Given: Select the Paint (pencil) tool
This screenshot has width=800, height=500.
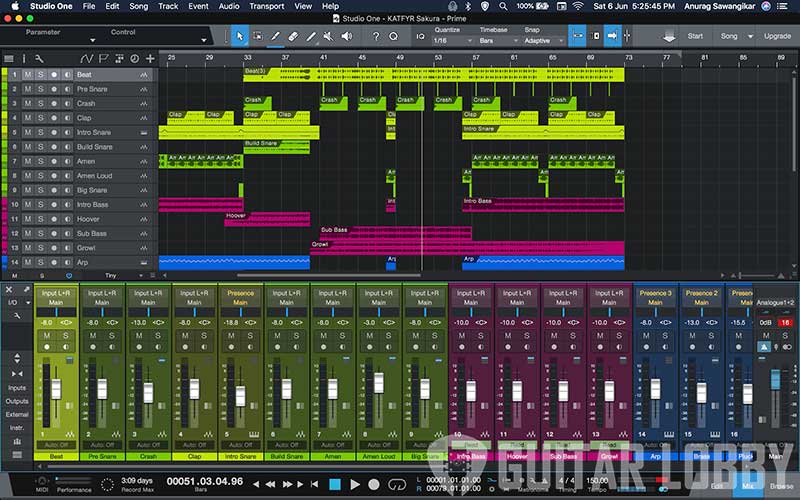Looking at the screenshot, I should pos(275,36).
